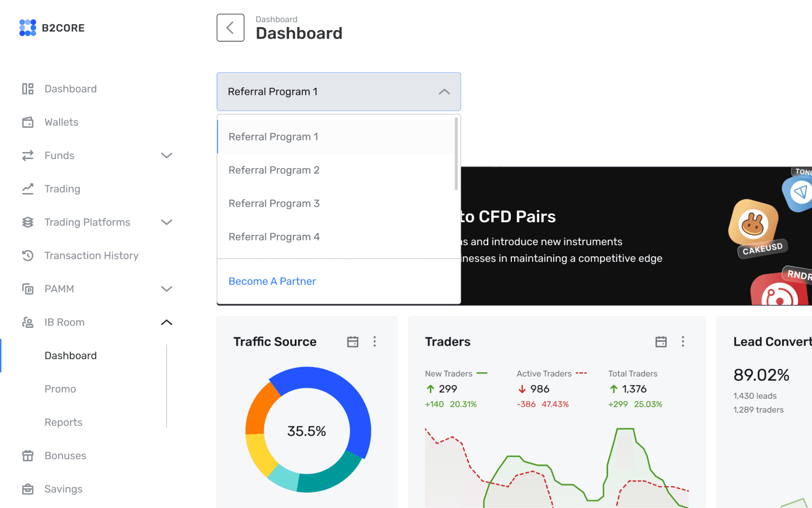
Task: Open the sidebar Dashboard grid icon
Action: (28, 89)
